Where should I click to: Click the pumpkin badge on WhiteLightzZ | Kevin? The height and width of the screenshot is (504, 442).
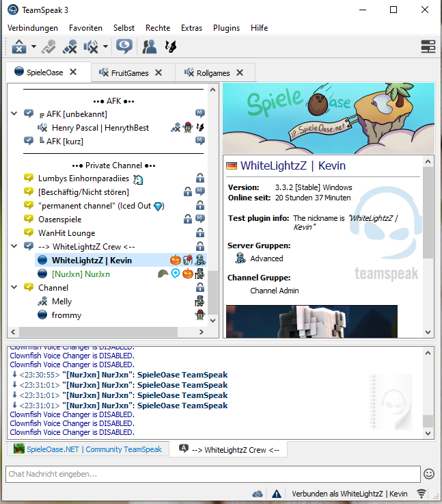click(176, 260)
